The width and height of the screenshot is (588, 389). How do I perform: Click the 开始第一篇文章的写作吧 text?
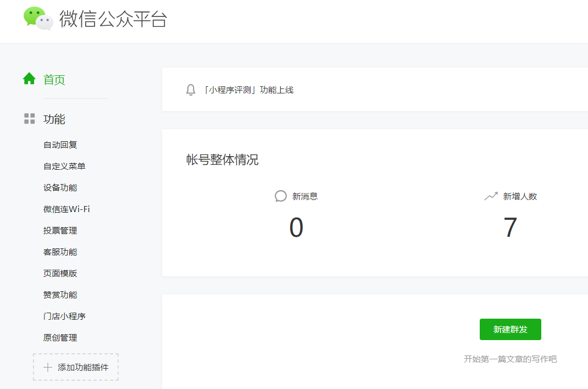[x=511, y=359]
